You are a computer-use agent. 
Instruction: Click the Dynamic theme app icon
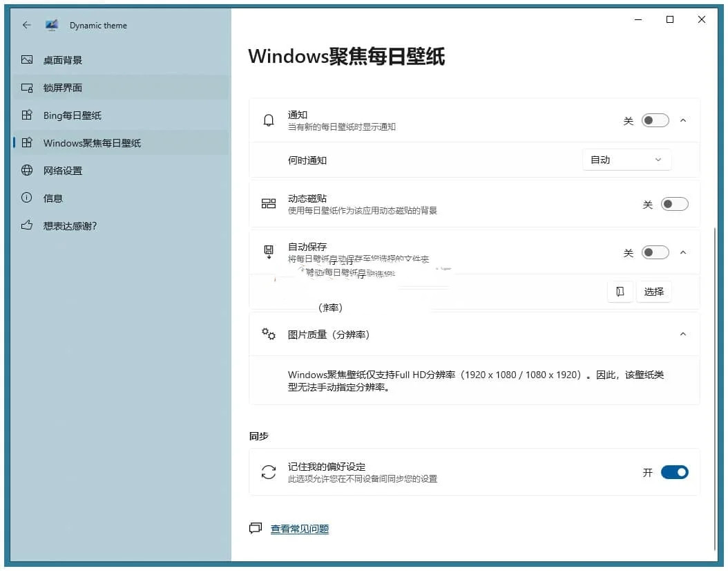[x=52, y=25]
